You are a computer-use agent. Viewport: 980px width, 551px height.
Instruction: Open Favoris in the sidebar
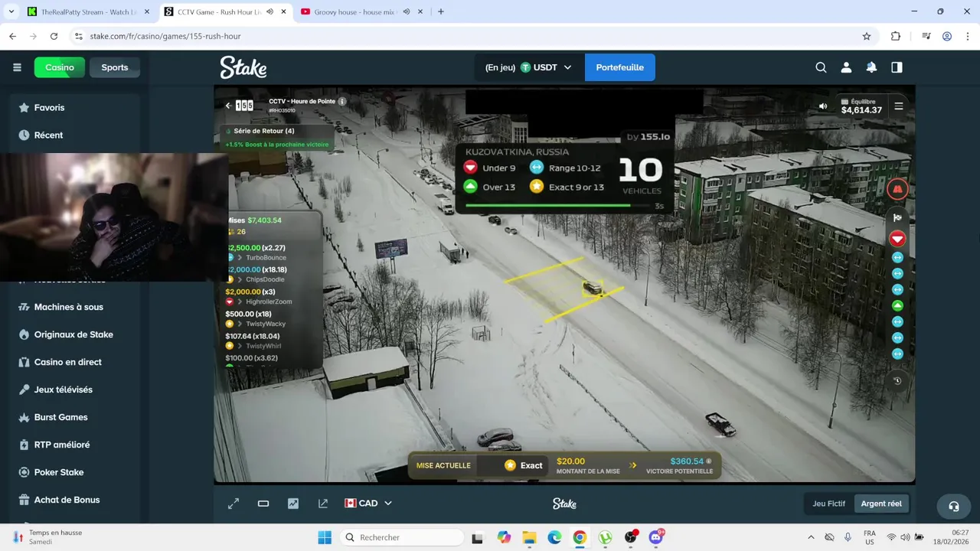[74, 108]
